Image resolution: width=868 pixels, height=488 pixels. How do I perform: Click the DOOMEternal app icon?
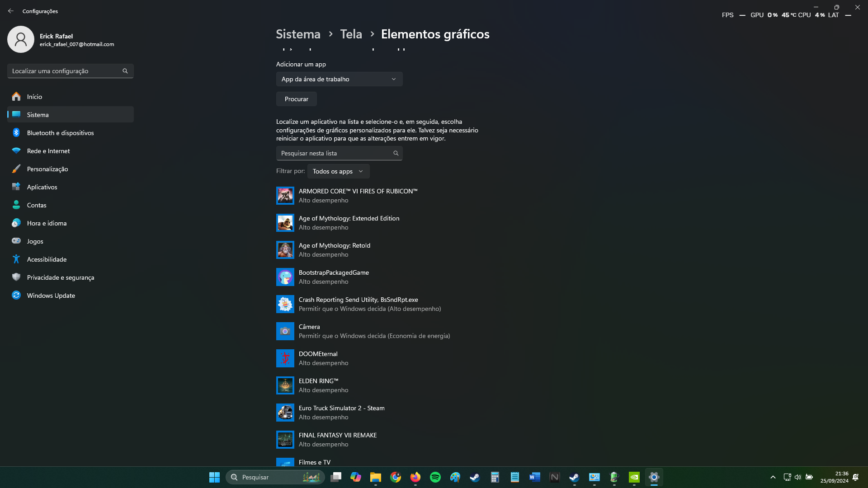285,358
